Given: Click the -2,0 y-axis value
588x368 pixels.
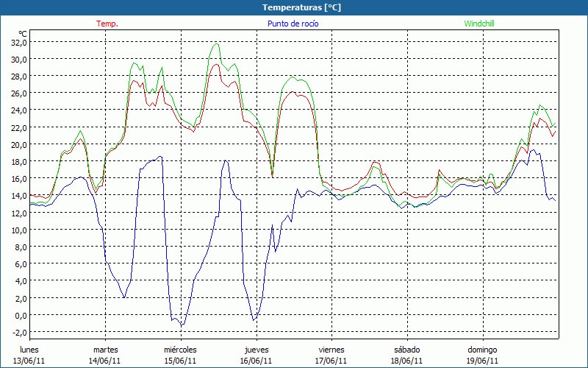Looking at the screenshot, I should click(x=18, y=332).
